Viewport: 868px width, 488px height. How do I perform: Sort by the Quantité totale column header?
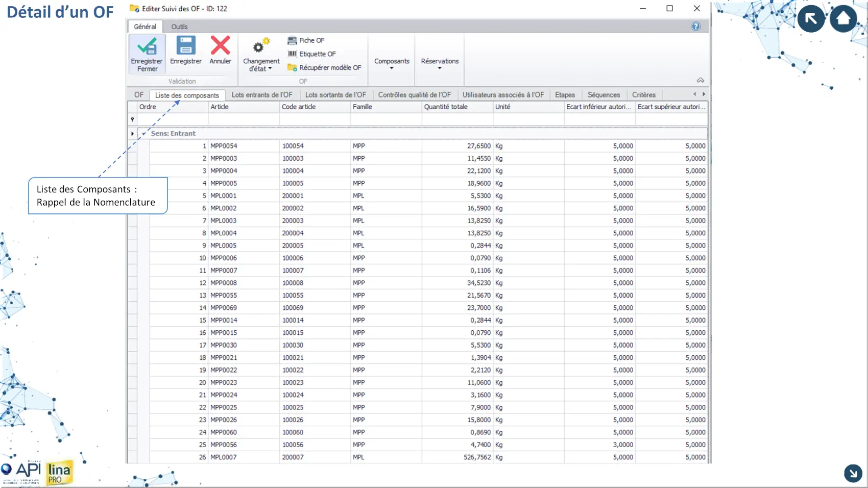456,107
